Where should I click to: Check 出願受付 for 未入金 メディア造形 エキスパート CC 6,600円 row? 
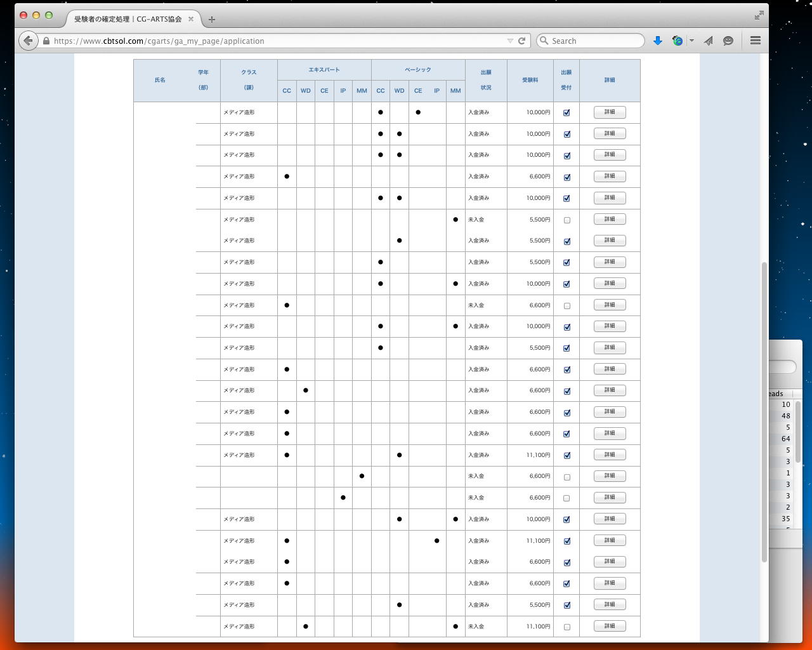[566, 306]
